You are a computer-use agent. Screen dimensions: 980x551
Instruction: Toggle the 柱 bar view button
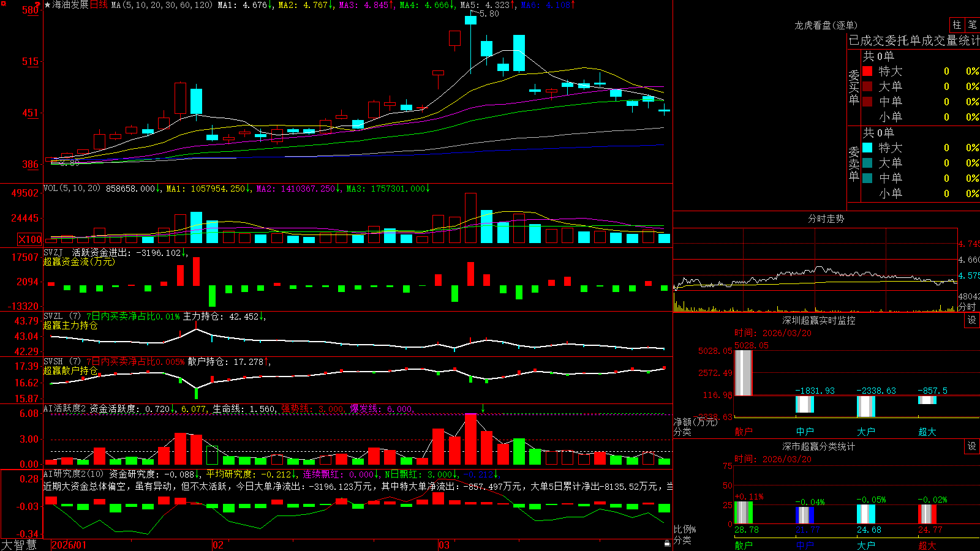point(957,25)
